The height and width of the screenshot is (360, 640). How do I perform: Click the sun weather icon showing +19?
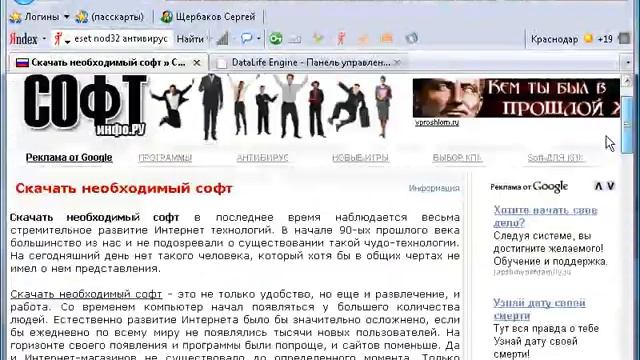[588, 39]
